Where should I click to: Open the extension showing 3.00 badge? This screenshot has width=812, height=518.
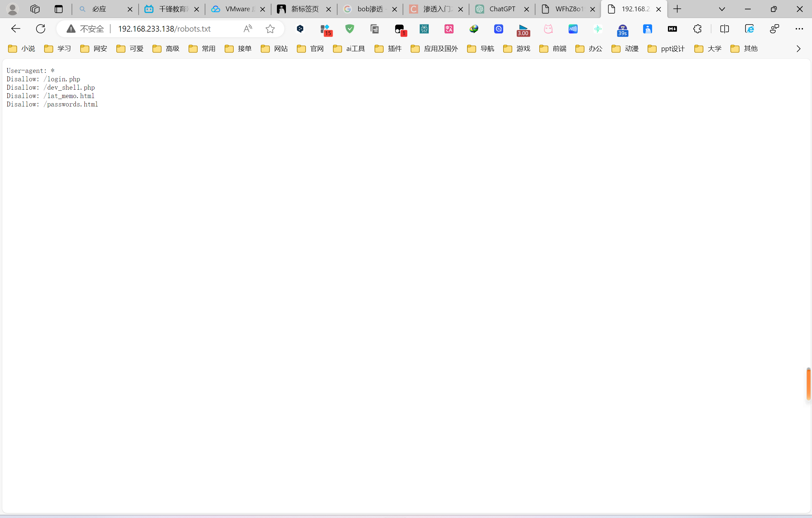tap(523, 30)
